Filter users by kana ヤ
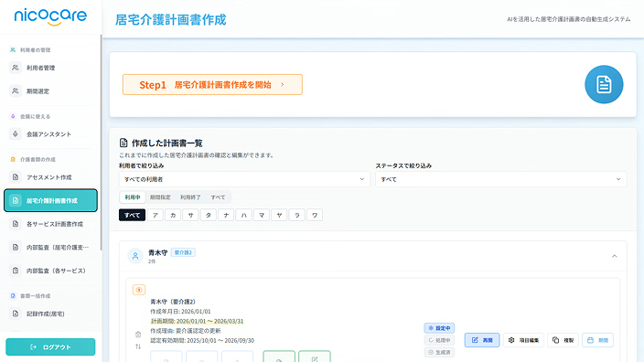 tap(279, 215)
